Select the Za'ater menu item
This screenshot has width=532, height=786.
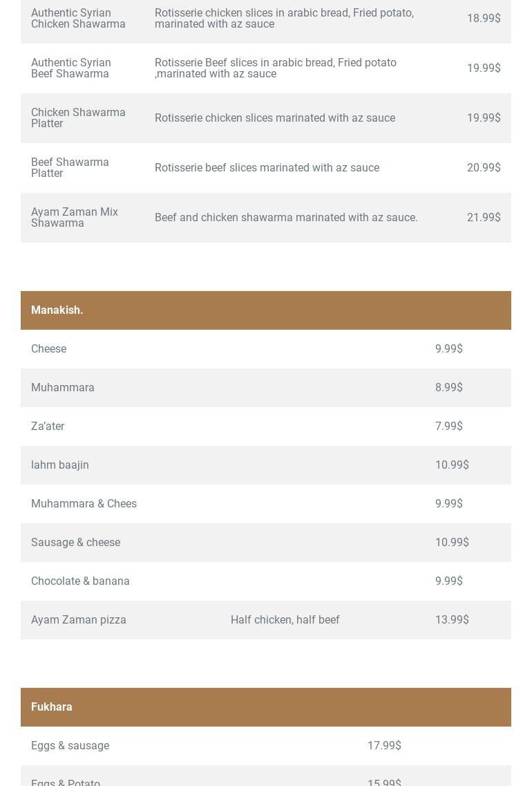point(48,427)
